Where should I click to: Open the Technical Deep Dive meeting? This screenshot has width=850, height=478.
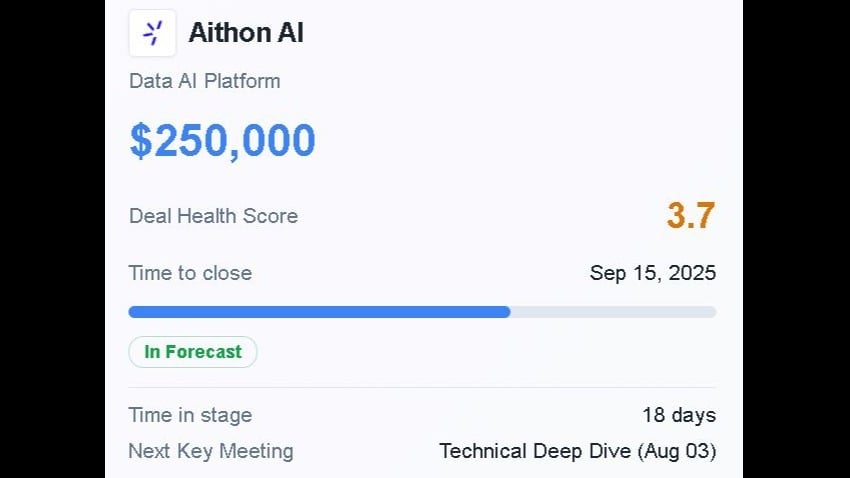coord(537,451)
